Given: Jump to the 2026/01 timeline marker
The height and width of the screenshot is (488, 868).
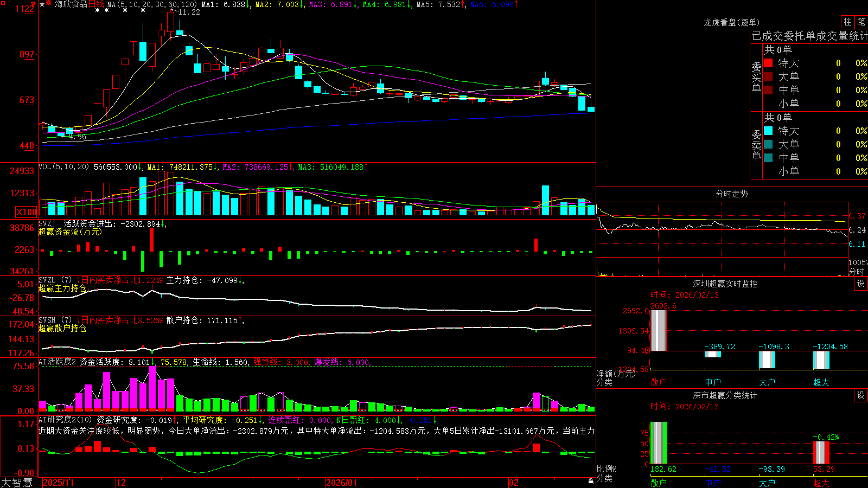Looking at the screenshot, I should click(342, 483).
